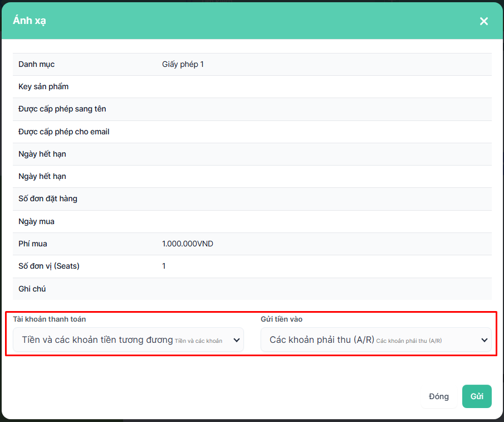
Task: Click the Ánh xạ dialog title
Action: point(30,21)
